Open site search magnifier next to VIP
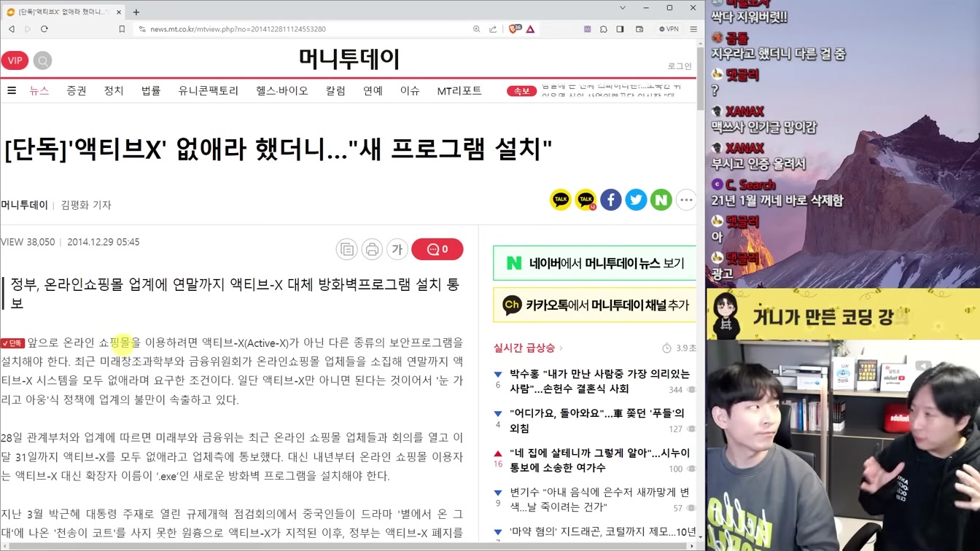The image size is (980, 551). [42, 60]
